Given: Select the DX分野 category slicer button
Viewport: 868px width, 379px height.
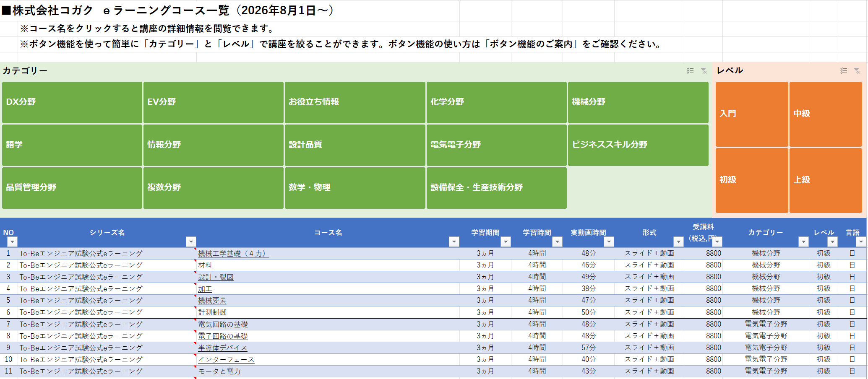Looking at the screenshot, I should [x=72, y=102].
